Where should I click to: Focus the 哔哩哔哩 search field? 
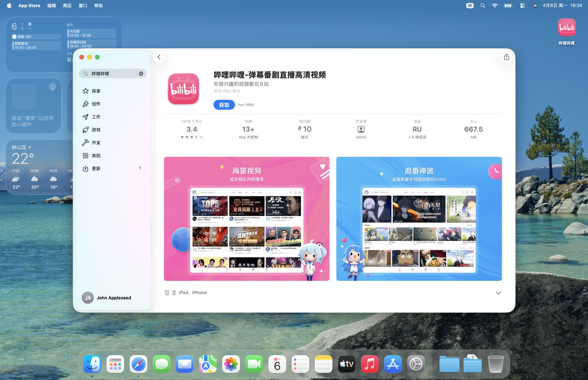tap(113, 73)
